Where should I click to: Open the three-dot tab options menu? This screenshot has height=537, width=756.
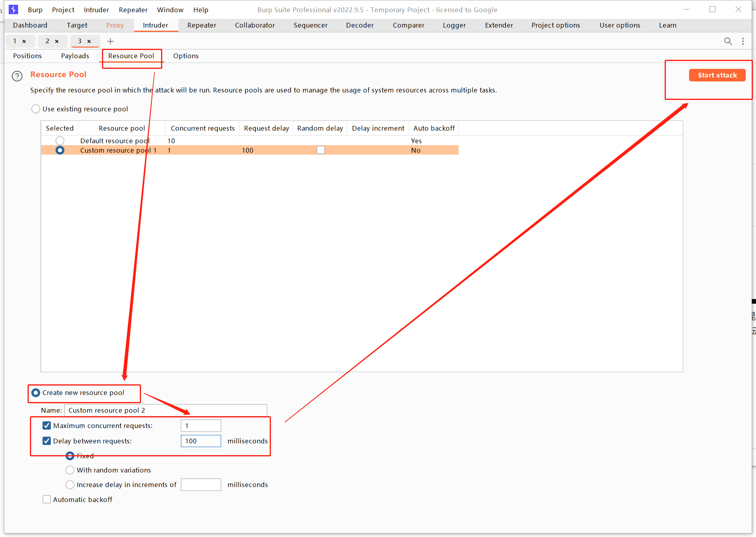(x=743, y=41)
